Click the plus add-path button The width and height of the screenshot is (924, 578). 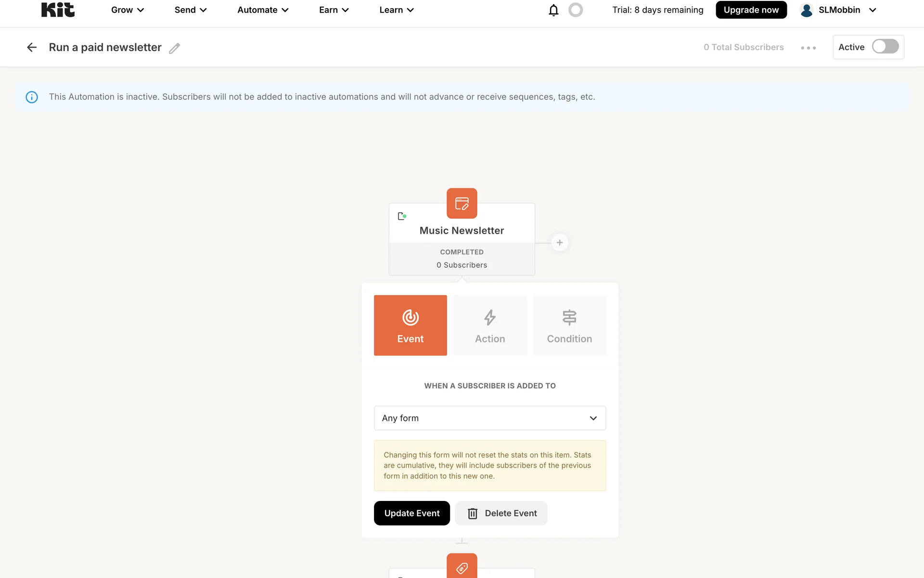pyautogui.click(x=559, y=243)
